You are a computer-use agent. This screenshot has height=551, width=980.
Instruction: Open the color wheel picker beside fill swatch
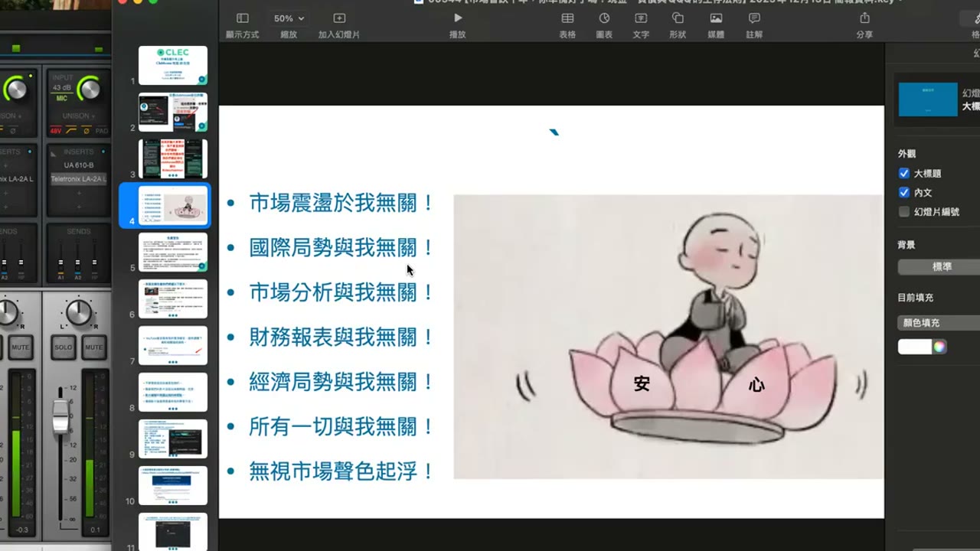pyautogui.click(x=939, y=347)
